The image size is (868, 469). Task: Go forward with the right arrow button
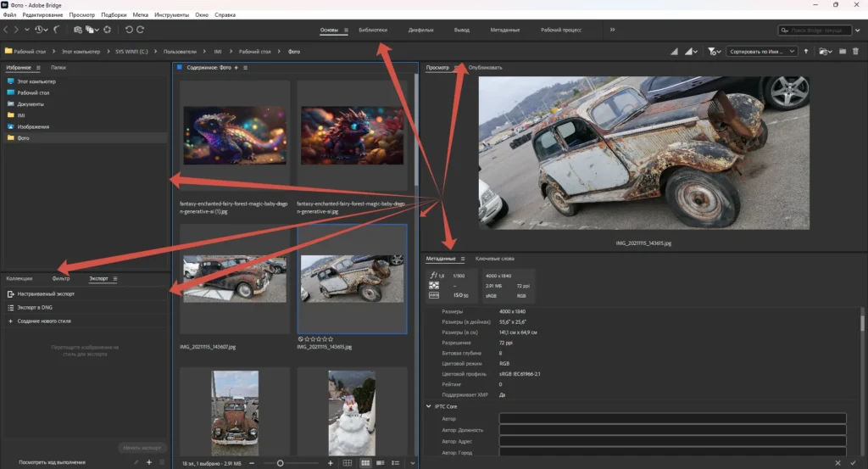coord(16,30)
